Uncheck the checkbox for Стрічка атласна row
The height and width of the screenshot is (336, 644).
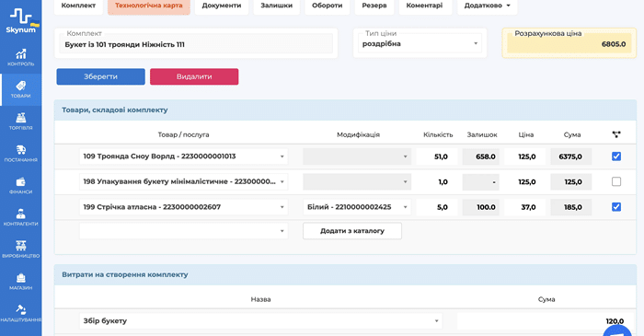[x=616, y=207]
